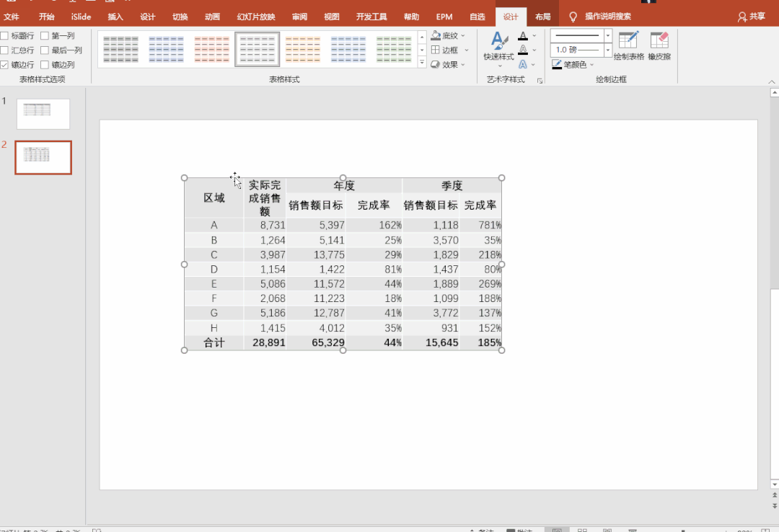Screen dimensions: 779x532
Task: Click the 年度 header cell
Action: click(344, 186)
